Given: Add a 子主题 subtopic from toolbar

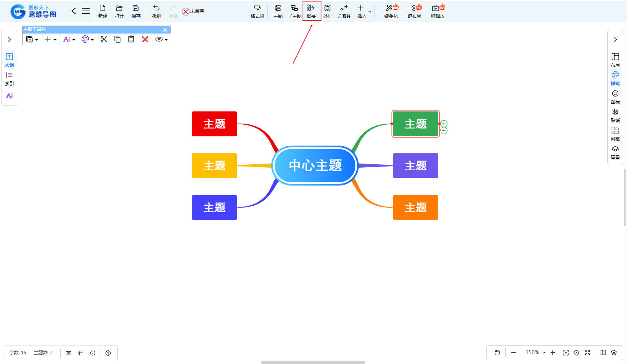Looking at the screenshot, I should pyautogui.click(x=294, y=11).
